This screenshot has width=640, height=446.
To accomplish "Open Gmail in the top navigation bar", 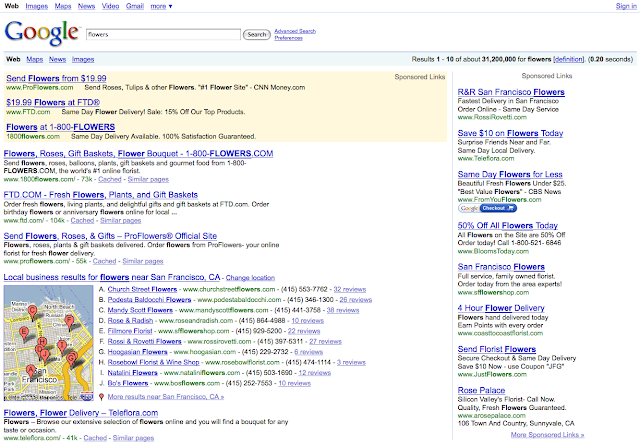I will [x=135, y=6].
